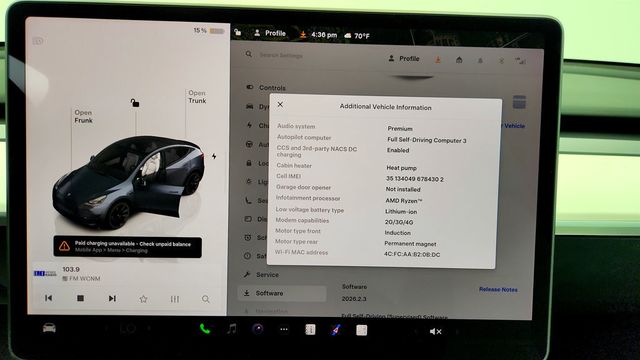Open media search with magnifier icon
The width and height of the screenshot is (640, 360).
(x=206, y=299)
